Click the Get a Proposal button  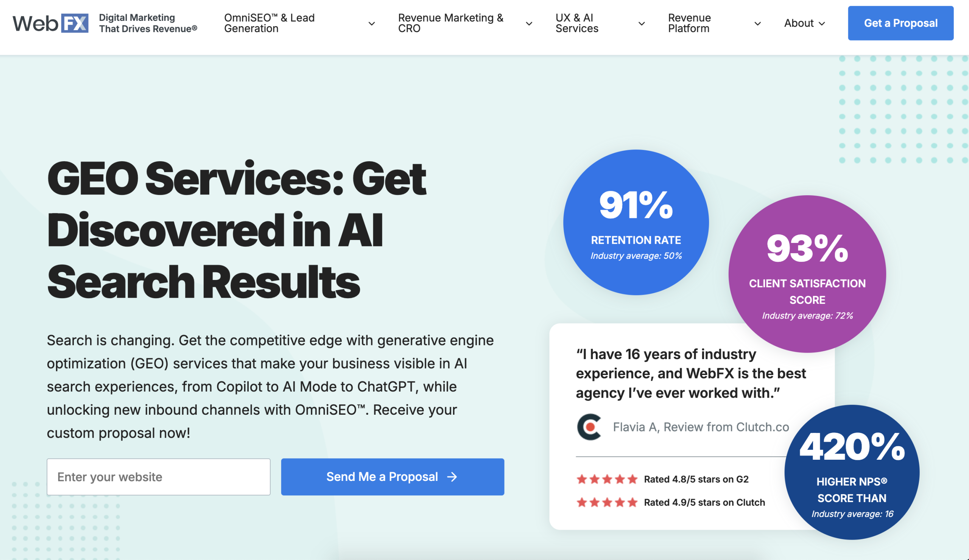pos(900,23)
